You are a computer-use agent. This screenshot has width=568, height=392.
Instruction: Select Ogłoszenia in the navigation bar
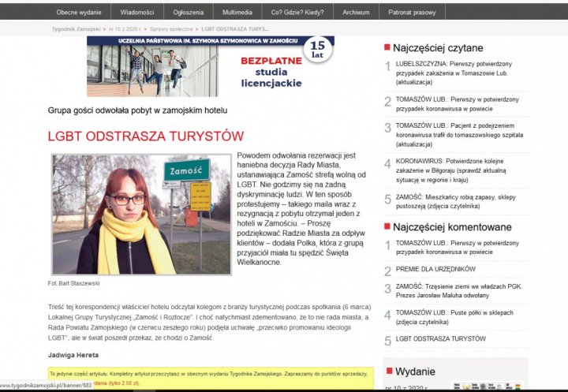187,13
